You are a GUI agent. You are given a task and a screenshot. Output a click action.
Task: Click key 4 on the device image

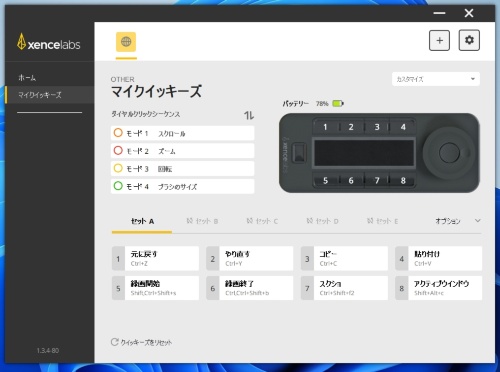tap(403, 127)
